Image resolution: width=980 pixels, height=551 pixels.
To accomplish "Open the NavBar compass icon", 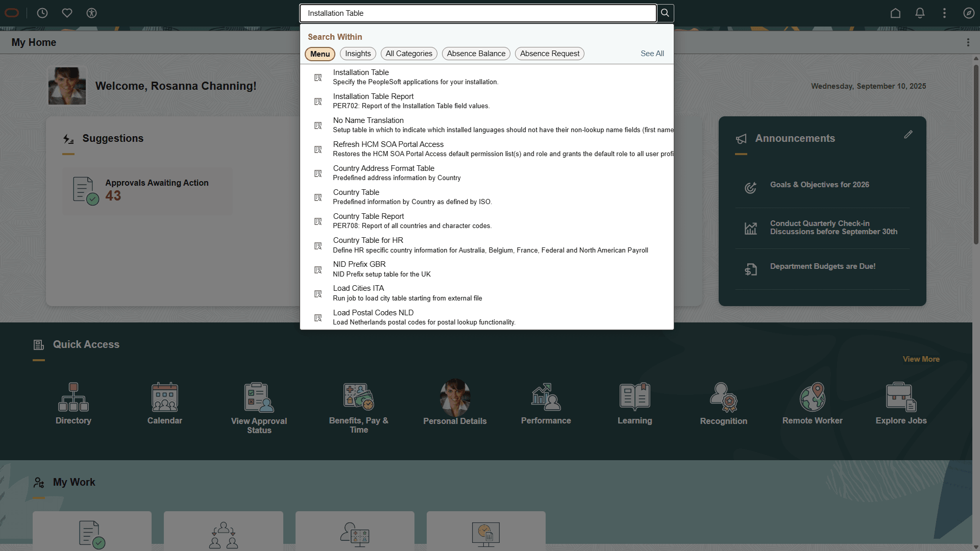I will (x=969, y=13).
